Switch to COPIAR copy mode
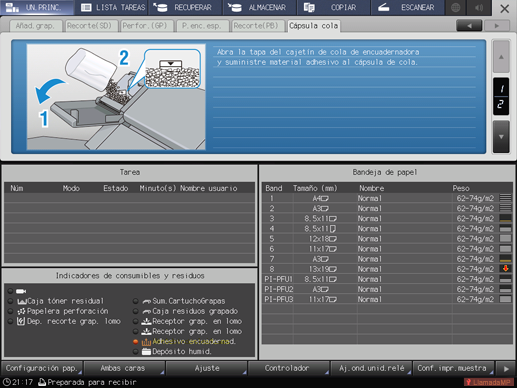 pyautogui.click(x=333, y=7)
